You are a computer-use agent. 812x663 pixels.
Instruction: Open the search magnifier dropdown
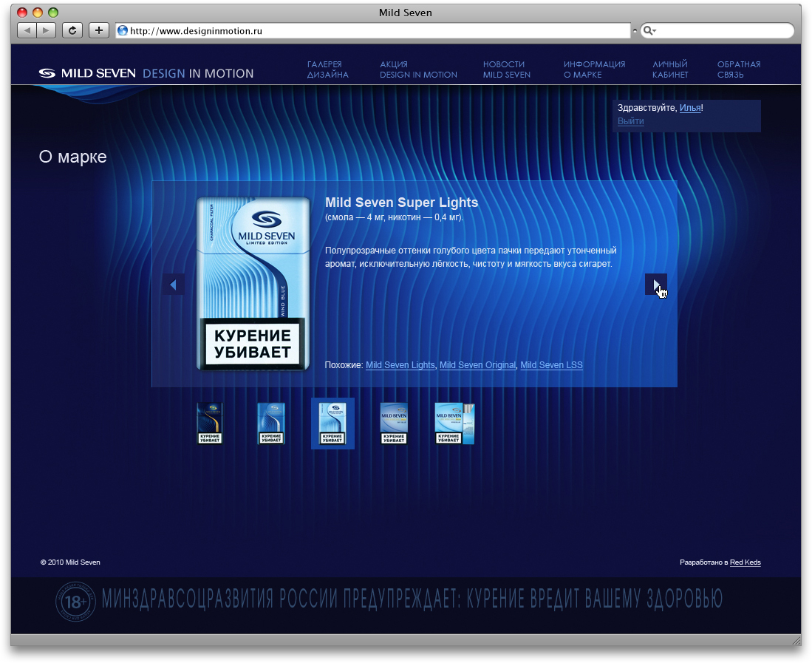coord(649,30)
